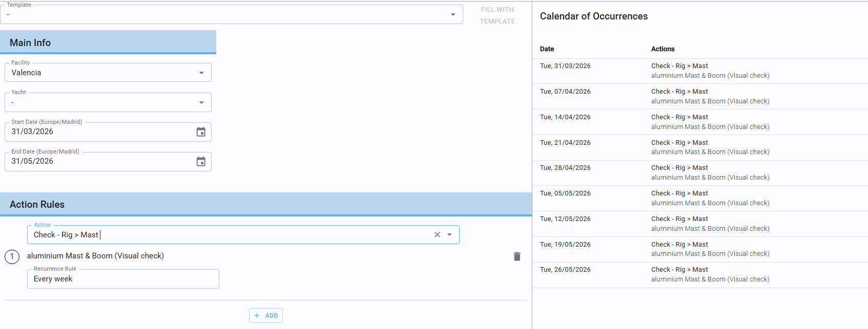Screen dimensions: 868x329
Task: Click the Date column header
Action: 547,49
